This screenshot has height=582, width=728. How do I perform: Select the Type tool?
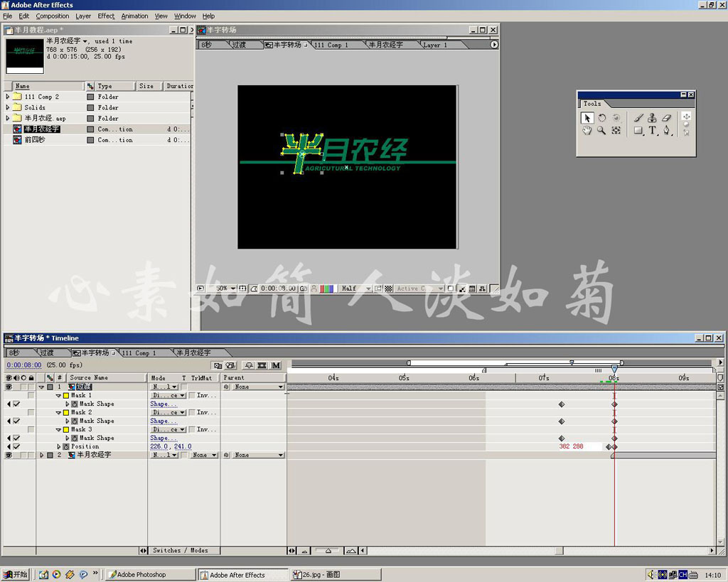point(653,131)
